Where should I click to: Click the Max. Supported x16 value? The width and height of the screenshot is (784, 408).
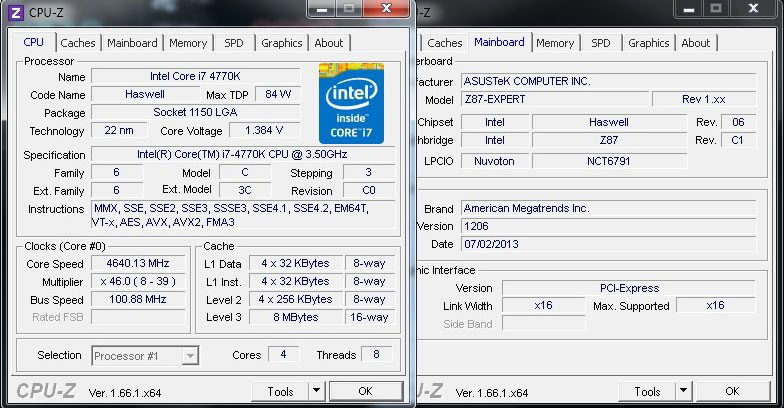pos(716,305)
